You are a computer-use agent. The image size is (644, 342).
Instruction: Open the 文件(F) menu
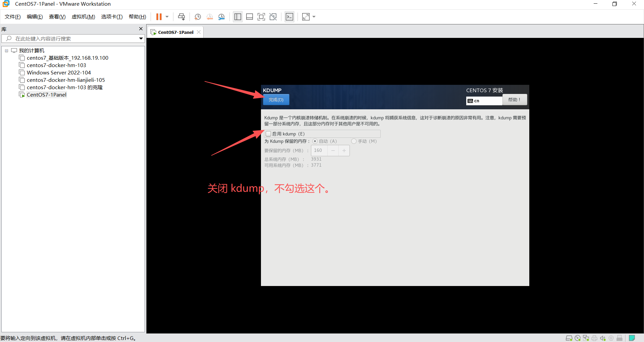click(13, 17)
